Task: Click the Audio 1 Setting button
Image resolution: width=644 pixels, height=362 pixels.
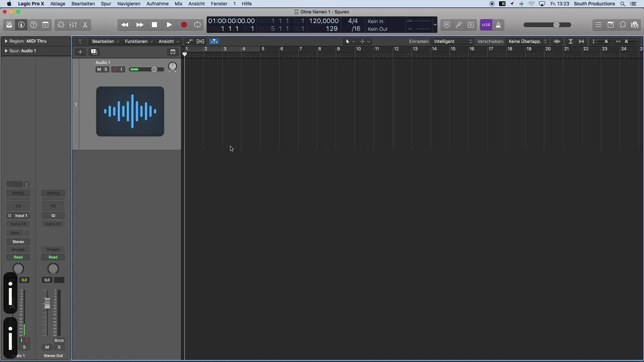Action: [18, 193]
